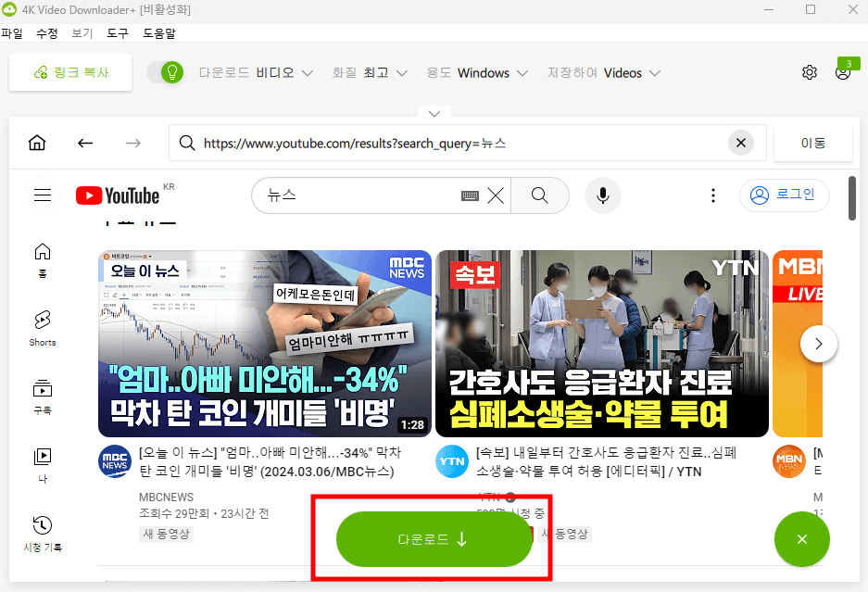Close the download overlay with green X
868x592 pixels.
click(x=801, y=539)
